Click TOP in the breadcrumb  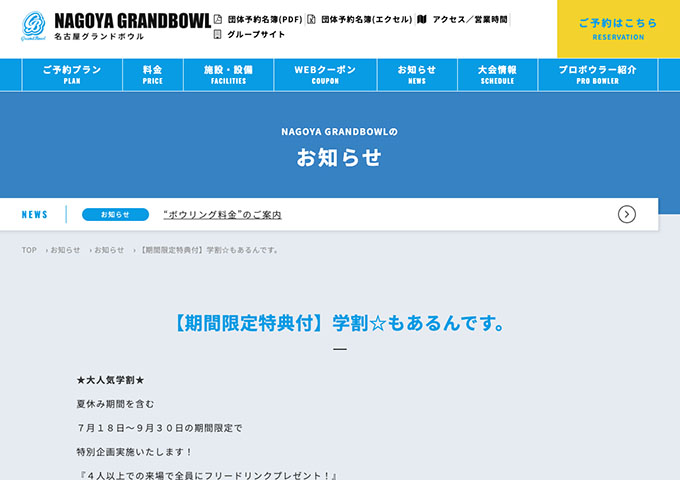coord(29,250)
